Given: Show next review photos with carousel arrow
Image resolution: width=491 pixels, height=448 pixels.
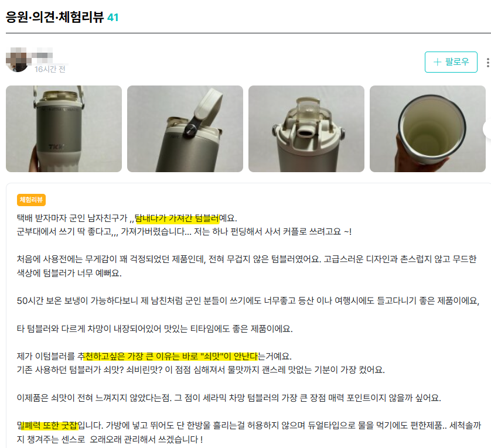Looking at the screenshot, I should (487, 129).
